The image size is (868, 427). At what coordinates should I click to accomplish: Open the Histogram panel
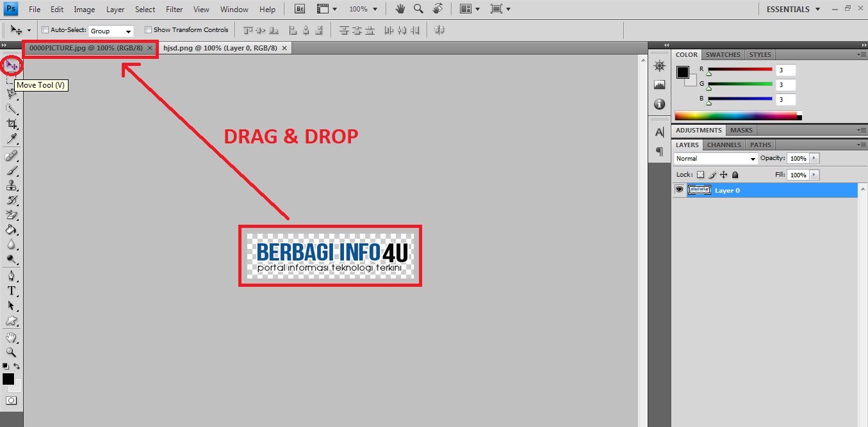659,83
